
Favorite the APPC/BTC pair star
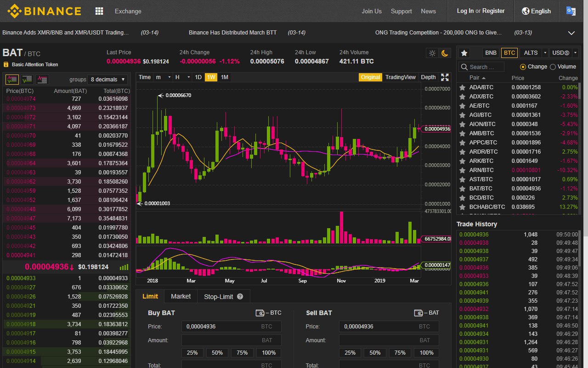(x=462, y=143)
